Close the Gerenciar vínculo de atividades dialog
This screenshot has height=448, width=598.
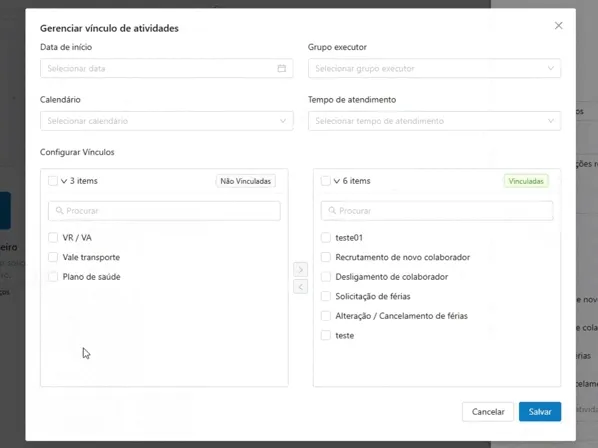558,26
